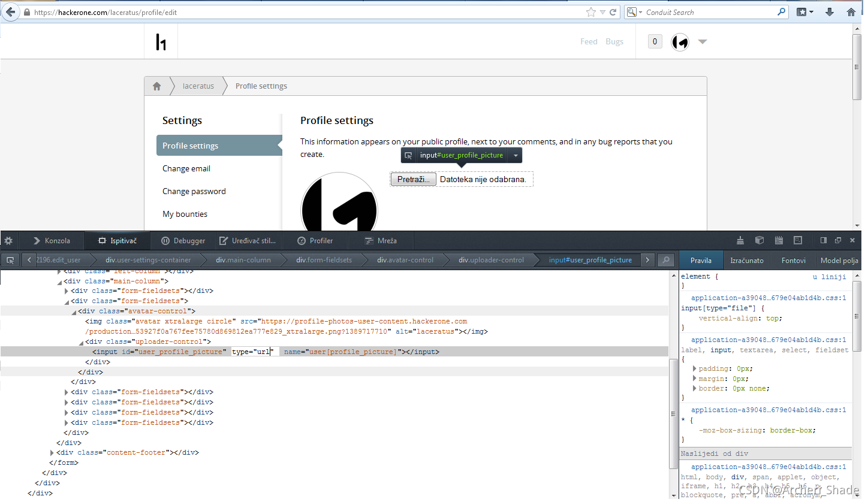Expand the content-footer div node
Viewport: 868px width, 502px height.
click(53, 452)
